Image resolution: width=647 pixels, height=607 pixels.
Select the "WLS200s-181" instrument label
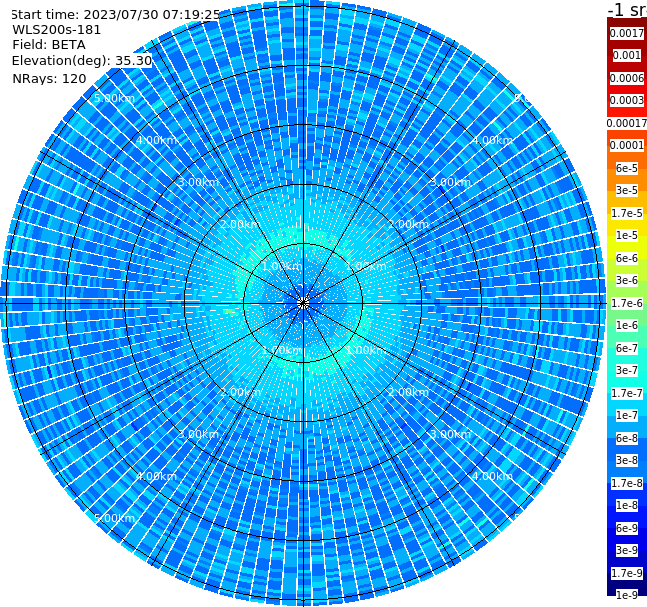(x=57, y=30)
